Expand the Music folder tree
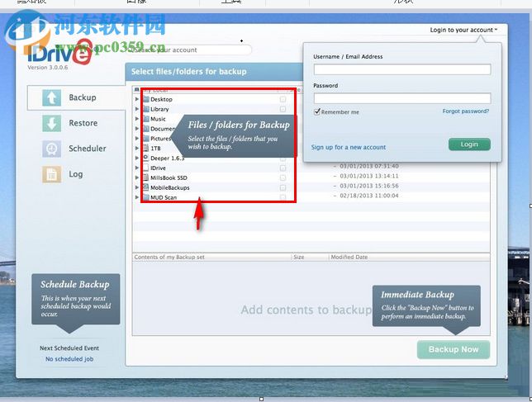 [137, 119]
